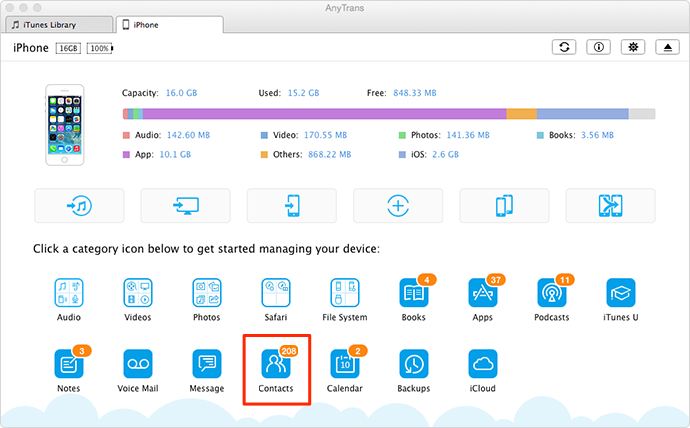
Task: Click the purple App segment of storage bar
Action: 325,114
